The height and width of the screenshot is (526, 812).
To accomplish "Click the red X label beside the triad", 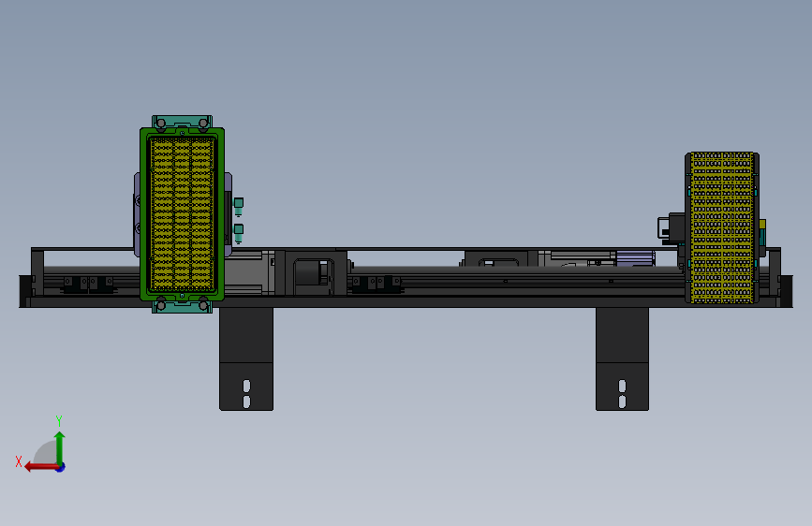I will click(19, 461).
